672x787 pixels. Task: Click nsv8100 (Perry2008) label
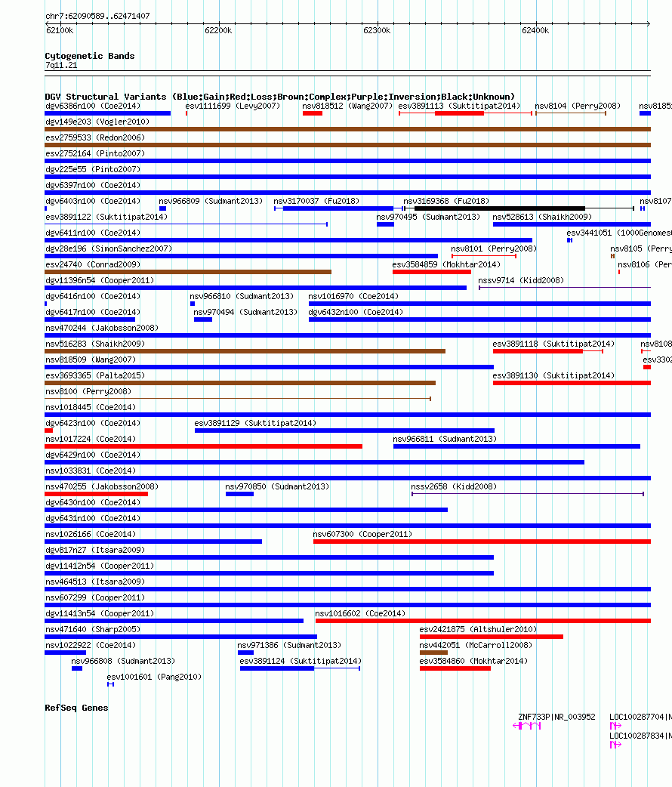(88, 391)
